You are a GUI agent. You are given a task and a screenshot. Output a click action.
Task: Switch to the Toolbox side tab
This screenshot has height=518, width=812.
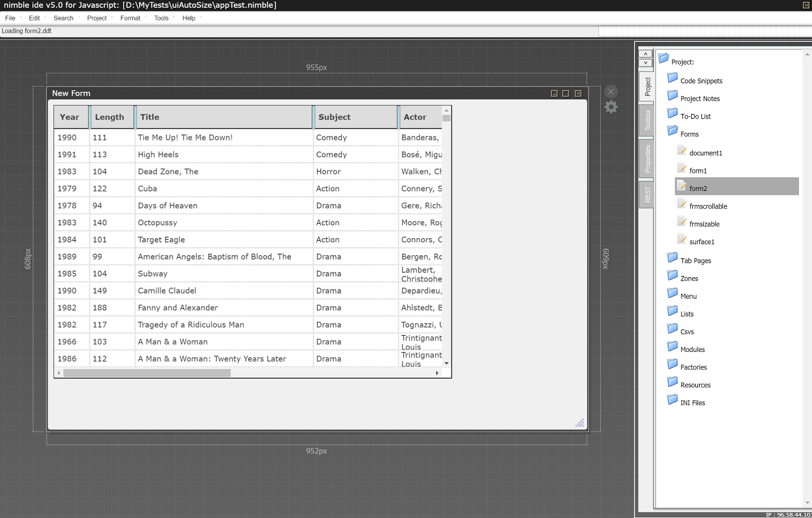(647, 120)
